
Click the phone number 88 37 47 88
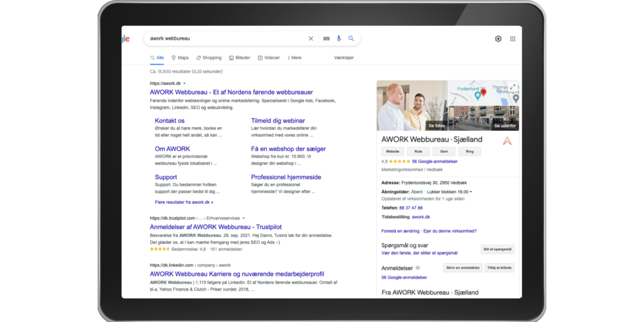click(x=411, y=208)
